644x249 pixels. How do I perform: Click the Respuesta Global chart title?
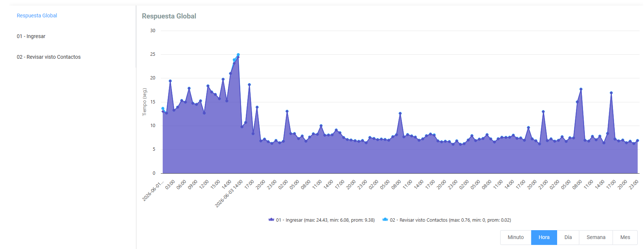[169, 16]
